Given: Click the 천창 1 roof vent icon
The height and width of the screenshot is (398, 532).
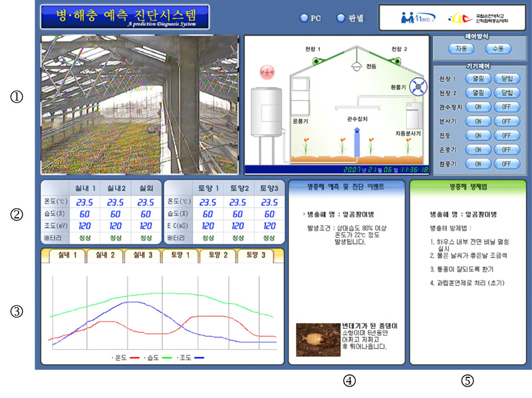Looking at the screenshot, I should [316, 60].
